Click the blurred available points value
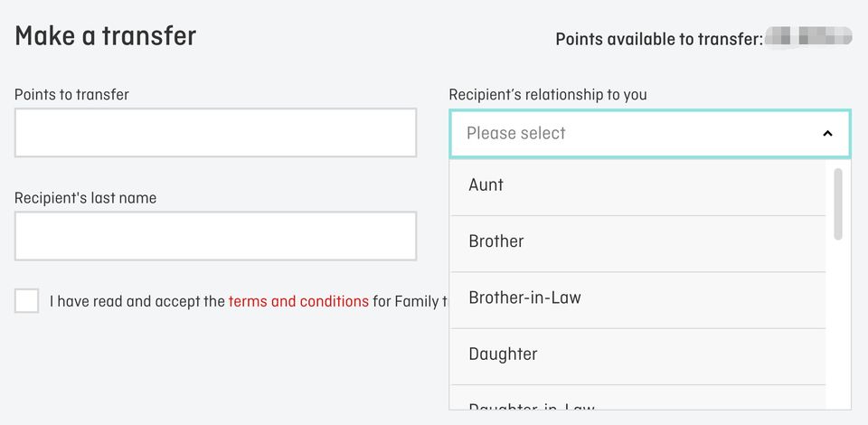This screenshot has height=425, width=868. [x=808, y=37]
